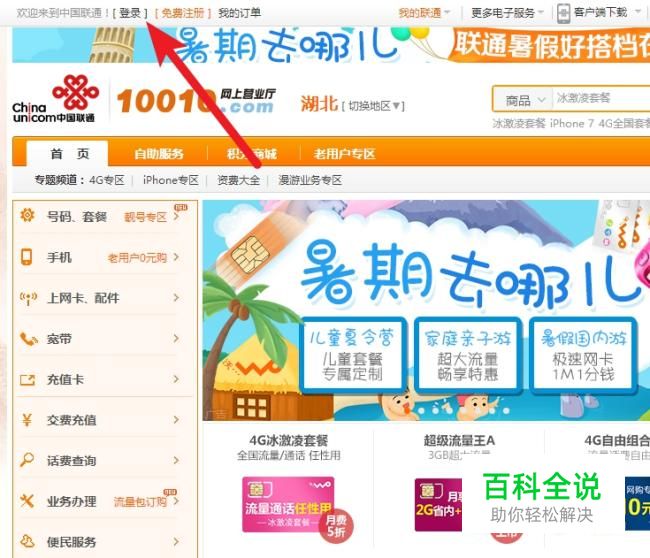Click the yen icon beside 交费充值

coord(27,420)
